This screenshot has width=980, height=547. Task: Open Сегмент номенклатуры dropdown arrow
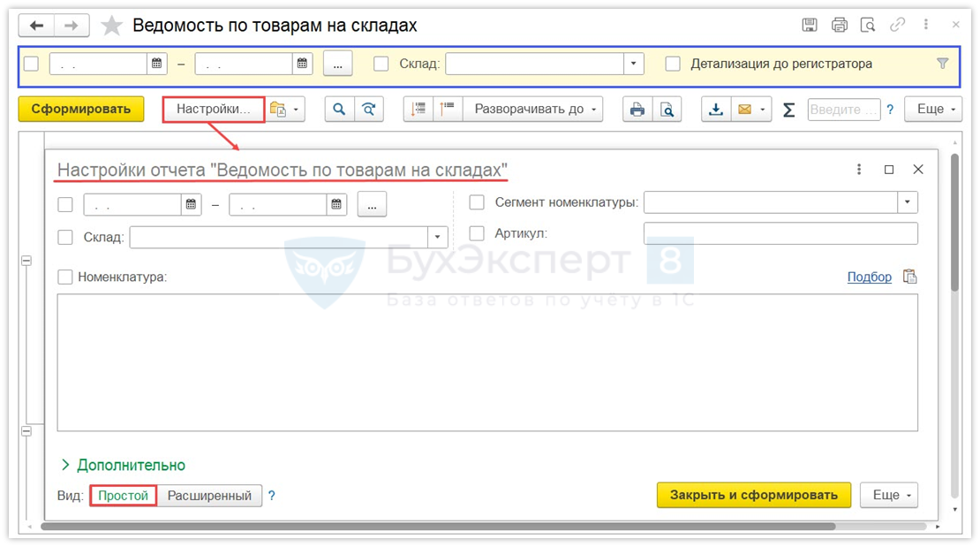(908, 202)
